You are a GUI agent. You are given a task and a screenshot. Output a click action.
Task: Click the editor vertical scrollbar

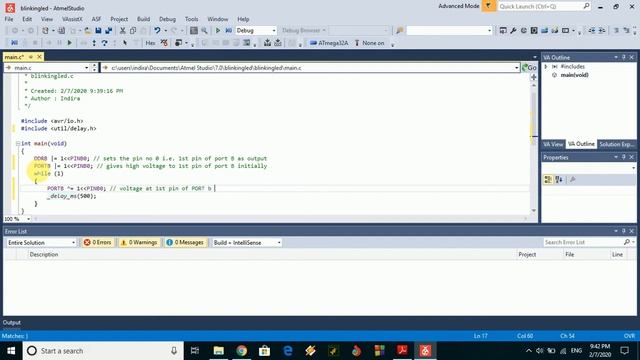click(533, 147)
